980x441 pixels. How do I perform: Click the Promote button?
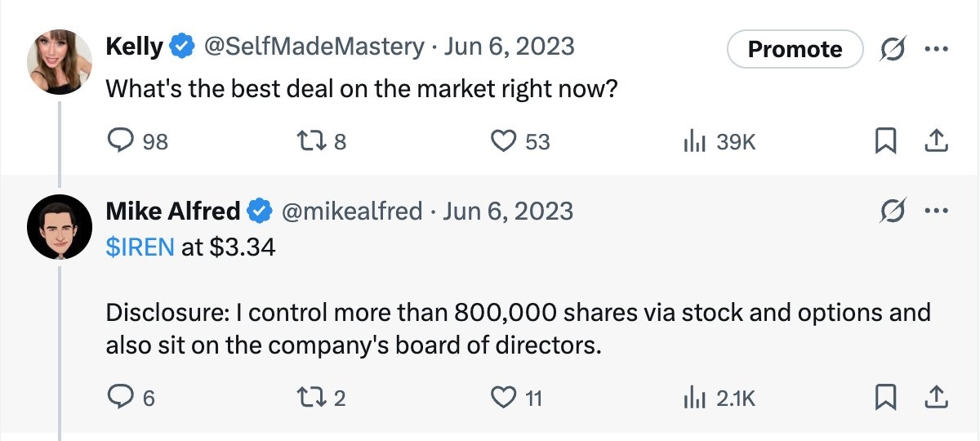point(795,49)
